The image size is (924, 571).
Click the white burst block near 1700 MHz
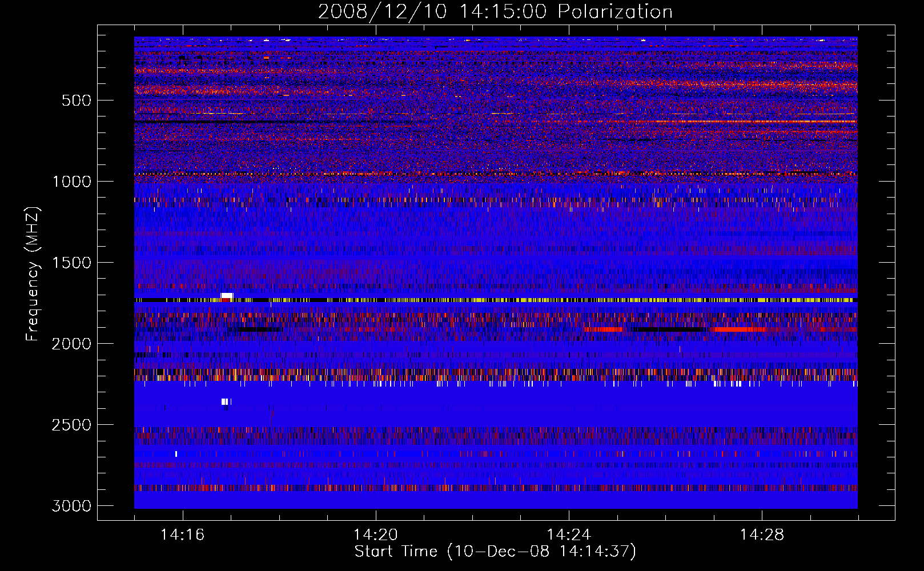[227, 295]
